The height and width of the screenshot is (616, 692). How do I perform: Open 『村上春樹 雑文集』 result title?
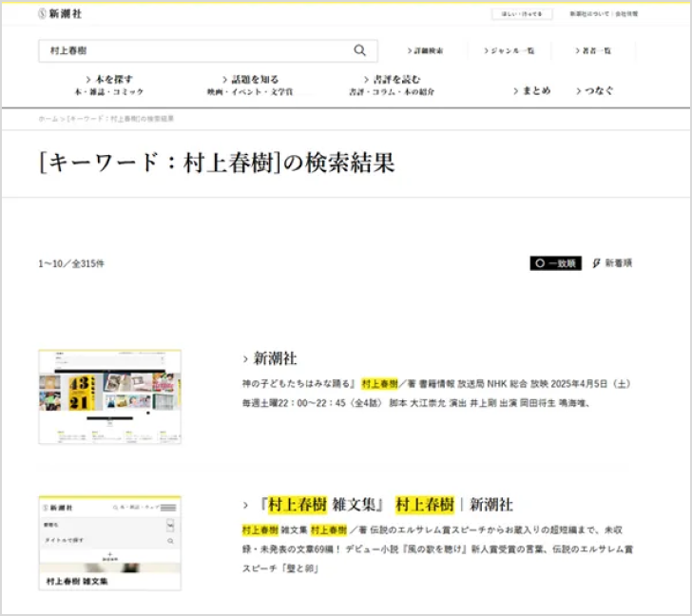click(386, 505)
